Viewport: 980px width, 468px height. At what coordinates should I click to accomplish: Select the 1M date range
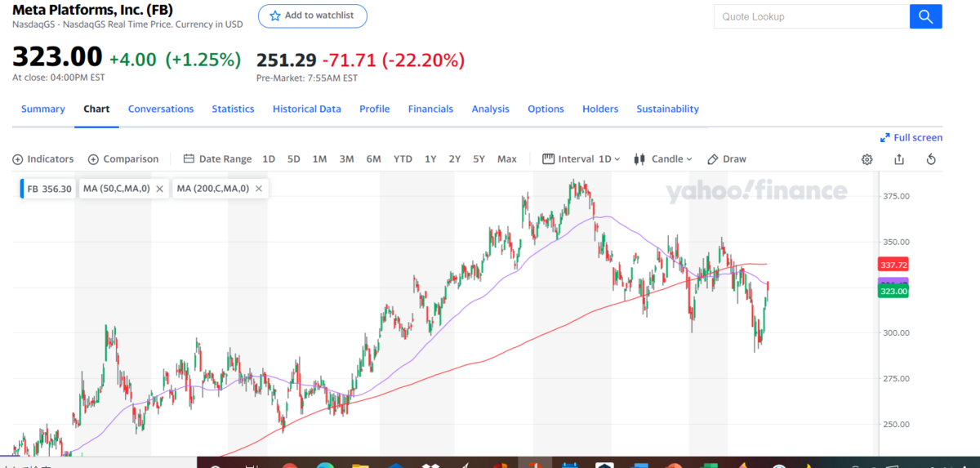[x=319, y=159]
